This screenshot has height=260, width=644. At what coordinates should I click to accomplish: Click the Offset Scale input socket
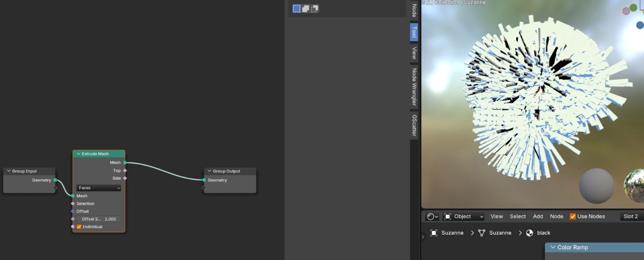coord(73,219)
